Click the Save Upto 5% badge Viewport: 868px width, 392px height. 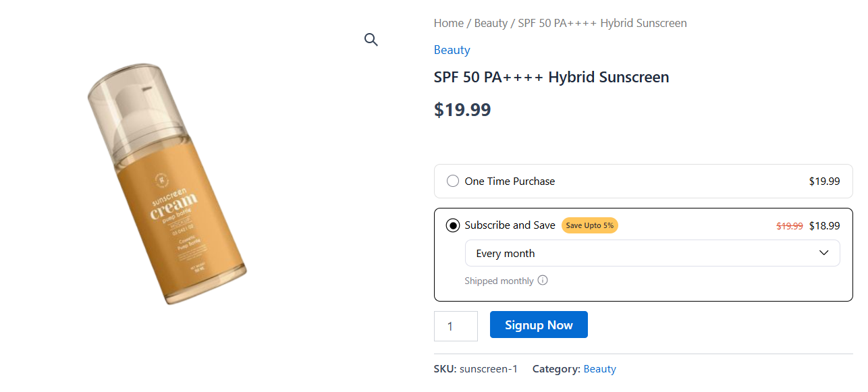(x=589, y=225)
